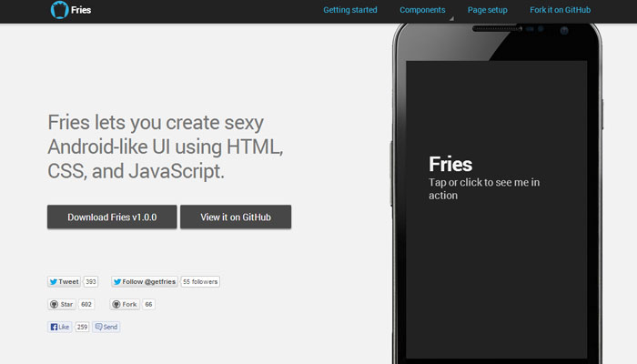
Task: Hit the Facebook Like button
Action: (x=60, y=327)
